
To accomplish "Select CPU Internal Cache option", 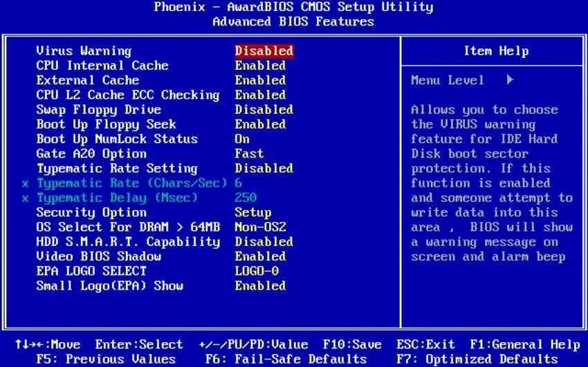I will coord(102,66).
